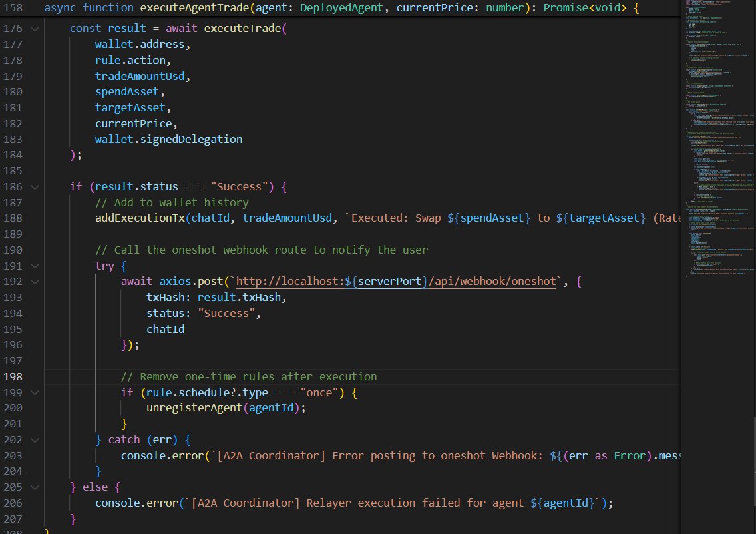Click unregisterAgent(agentId) call
Image resolution: width=756 pixels, height=534 pixels.
pos(223,407)
